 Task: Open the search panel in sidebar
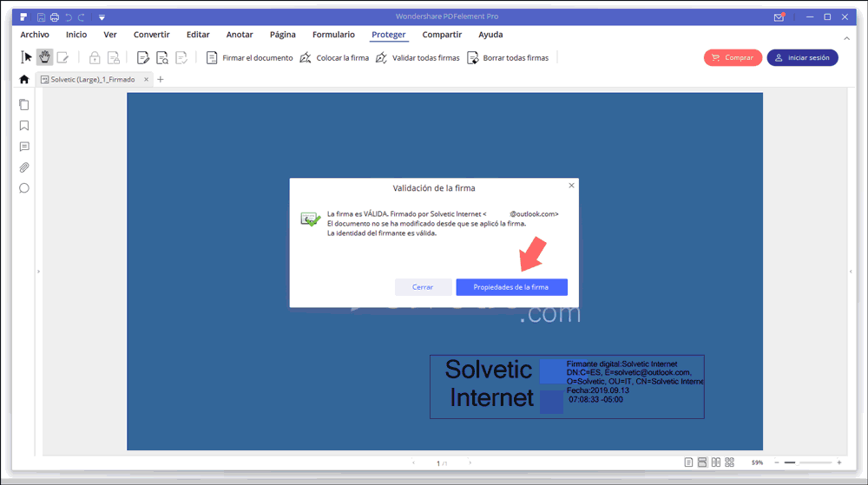tap(23, 188)
